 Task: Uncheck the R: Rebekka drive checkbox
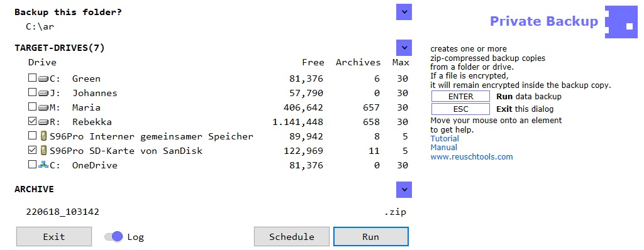point(32,121)
